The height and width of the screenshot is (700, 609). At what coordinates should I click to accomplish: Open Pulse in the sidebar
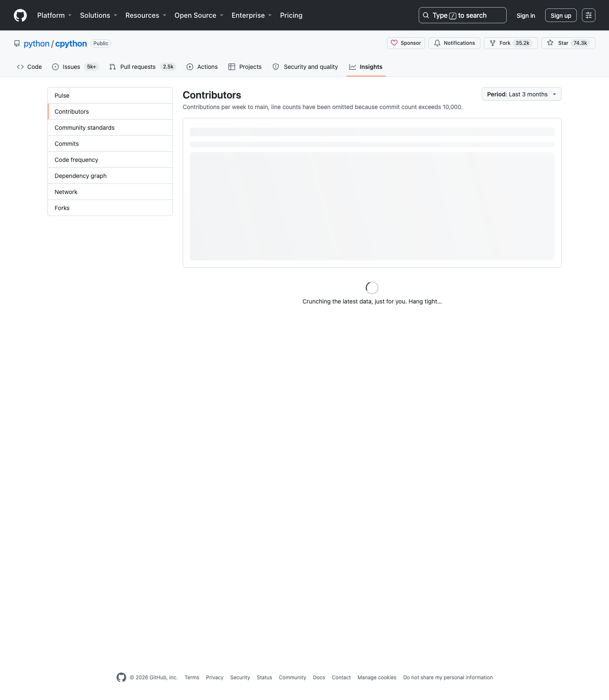(x=110, y=96)
